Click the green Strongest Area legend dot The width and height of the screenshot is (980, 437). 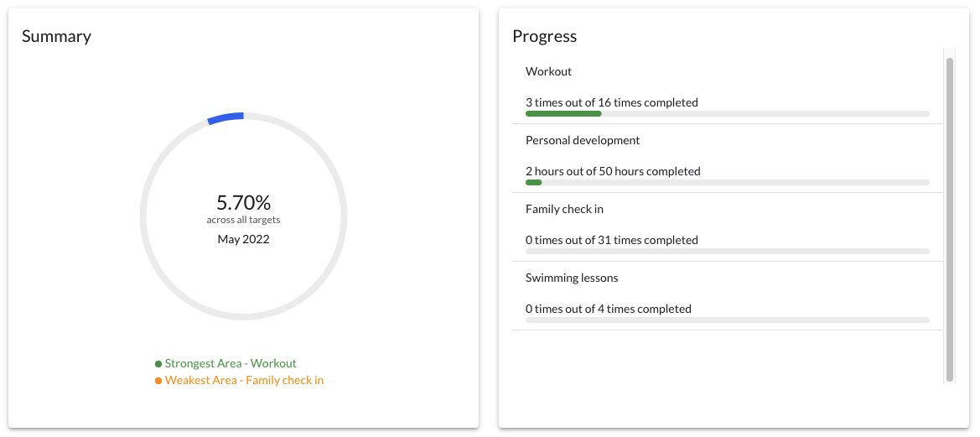[x=158, y=364]
